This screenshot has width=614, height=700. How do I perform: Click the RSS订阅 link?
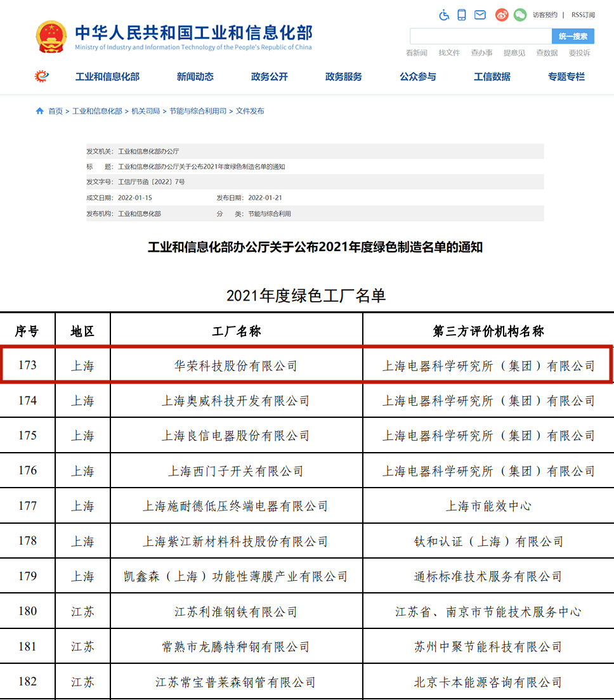coord(583,15)
